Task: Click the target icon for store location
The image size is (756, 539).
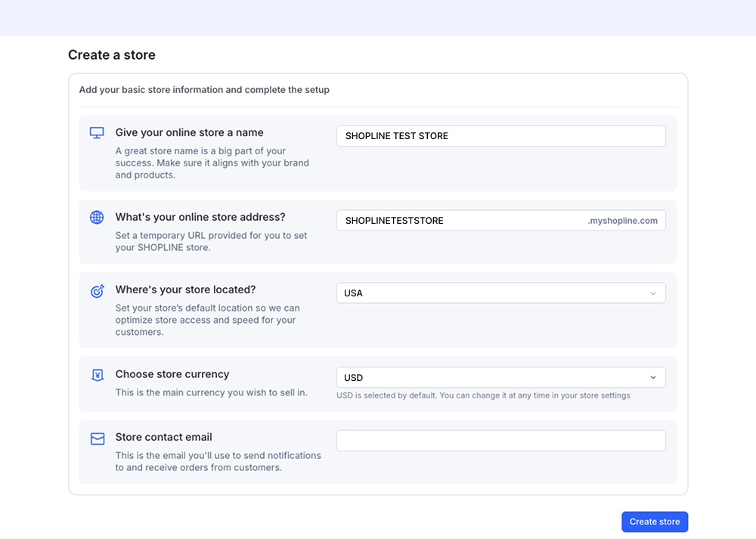Action: tap(97, 291)
